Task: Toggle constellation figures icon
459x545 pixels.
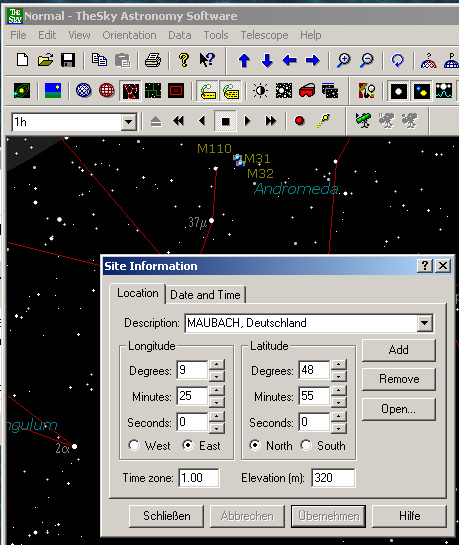Action: click(x=130, y=91)
